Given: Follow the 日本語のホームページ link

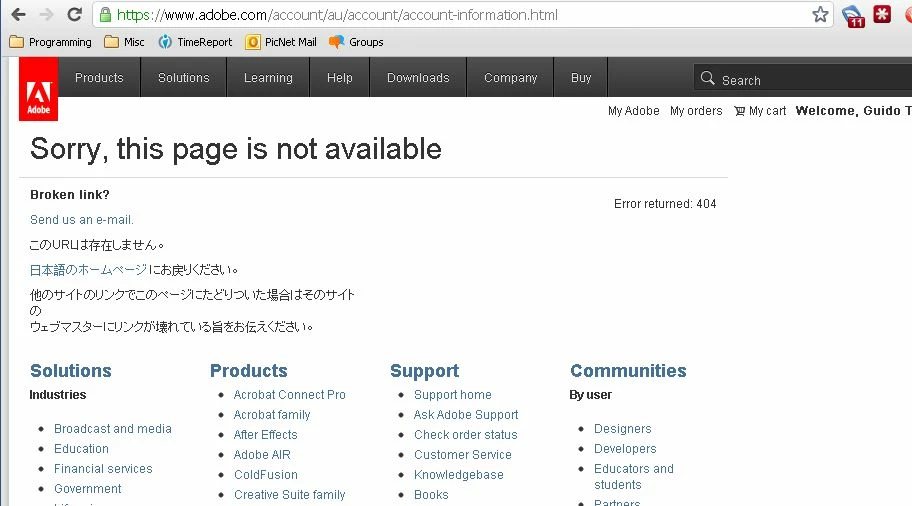Looking at the screenshot, I should tap(88, 269).
